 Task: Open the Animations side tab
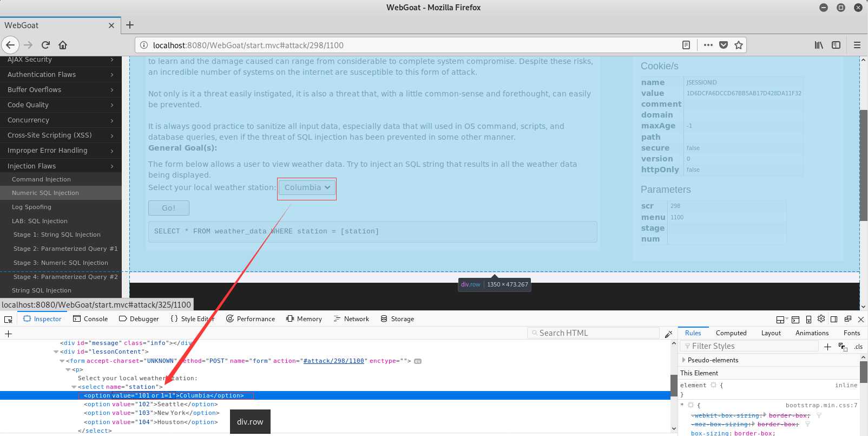[812, 333]
